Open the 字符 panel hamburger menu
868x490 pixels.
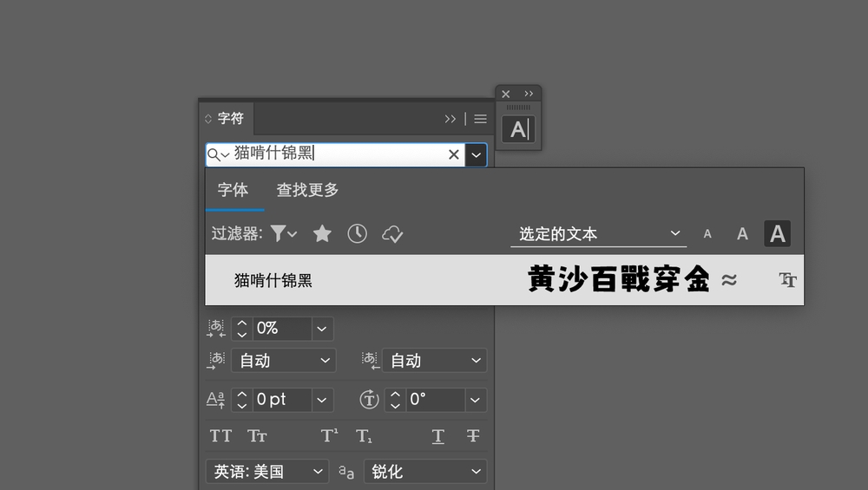coord(481,119)
